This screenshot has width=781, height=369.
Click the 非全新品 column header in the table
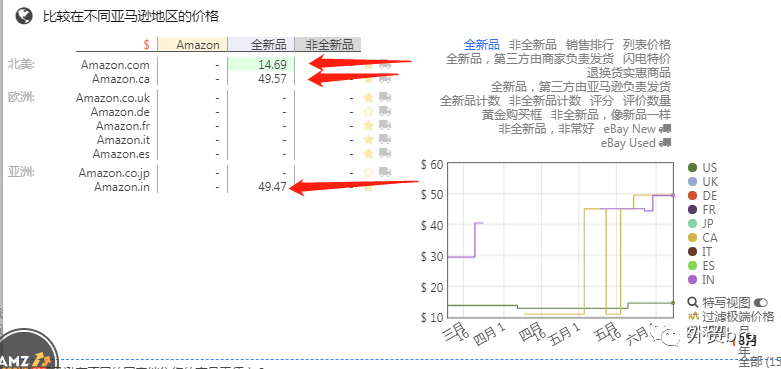pos(328,44)
